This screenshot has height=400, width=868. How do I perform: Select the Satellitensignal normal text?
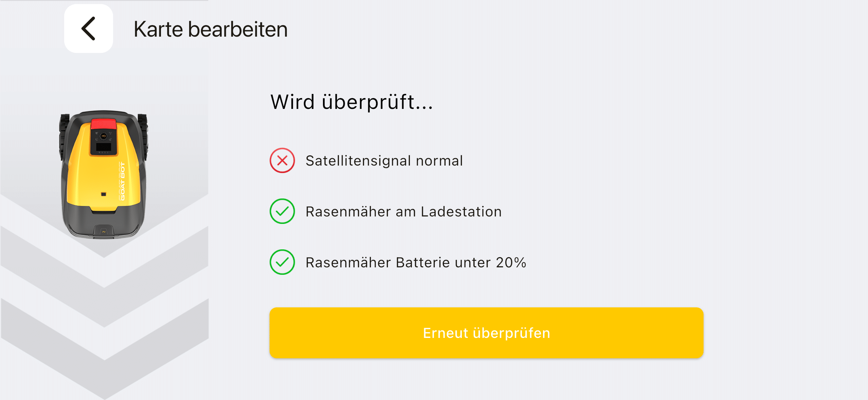[384, 161]
